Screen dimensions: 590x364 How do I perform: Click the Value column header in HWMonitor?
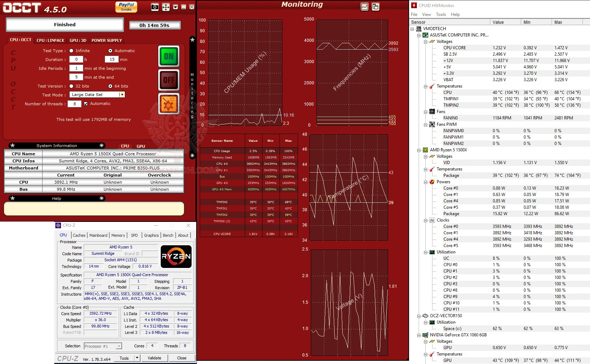[x=506, y=22]
